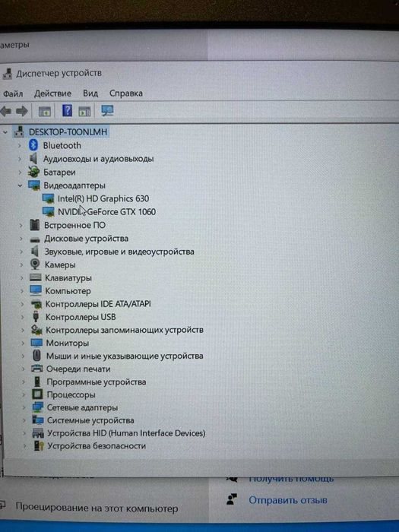This screenshot has width=399, height=532.
Task: Click the Контроллеры USB plug icon
Action: tap(36, 317)
